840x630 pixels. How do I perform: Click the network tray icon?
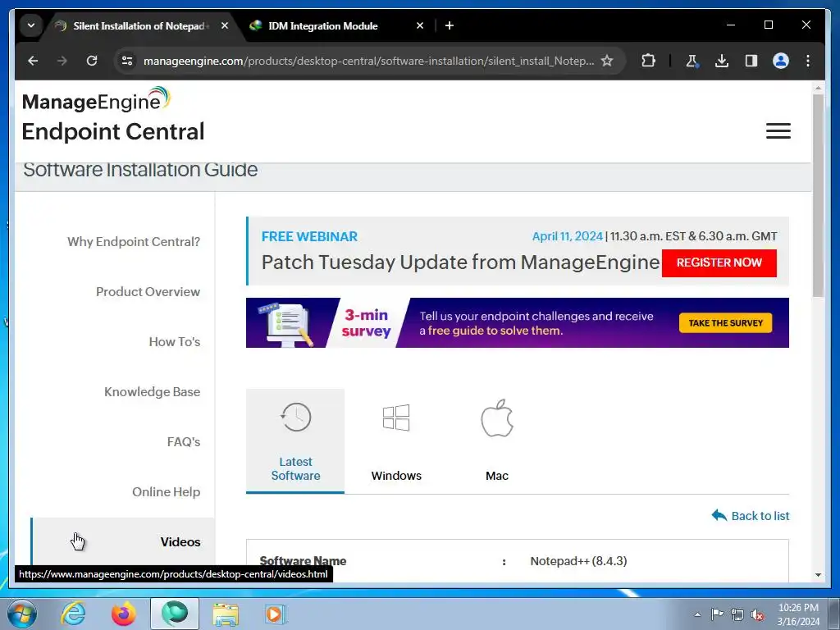tap(737, 614)
